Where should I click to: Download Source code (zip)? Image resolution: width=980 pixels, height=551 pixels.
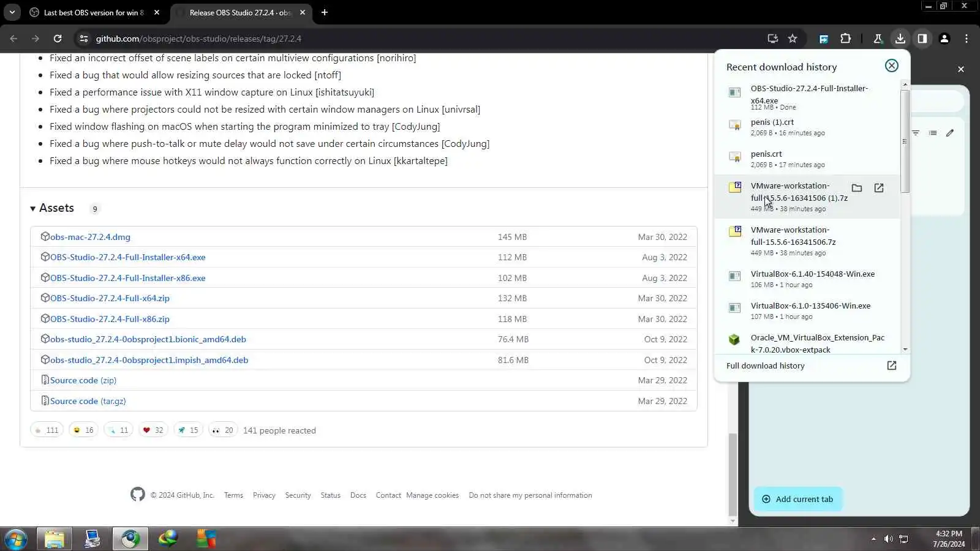pyautogui.click(x=83, y=380)
